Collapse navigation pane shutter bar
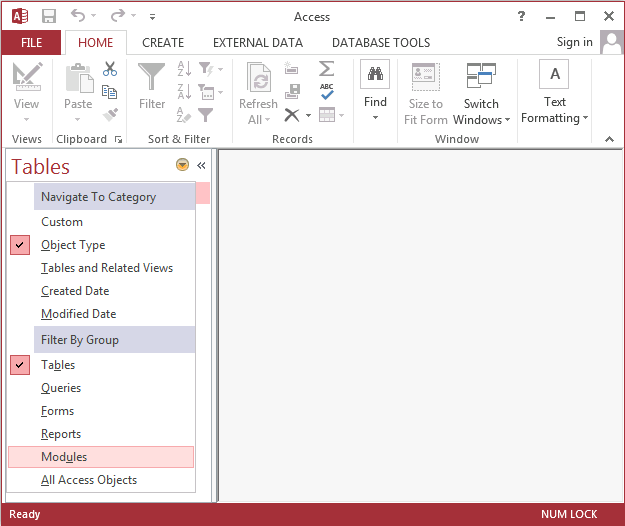625x526 pixels. [x=201, y=165]
